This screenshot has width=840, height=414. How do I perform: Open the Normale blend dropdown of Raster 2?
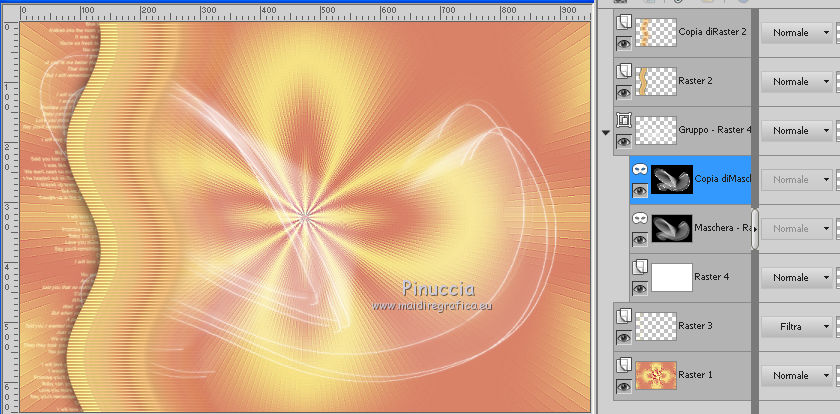(797, 82)
